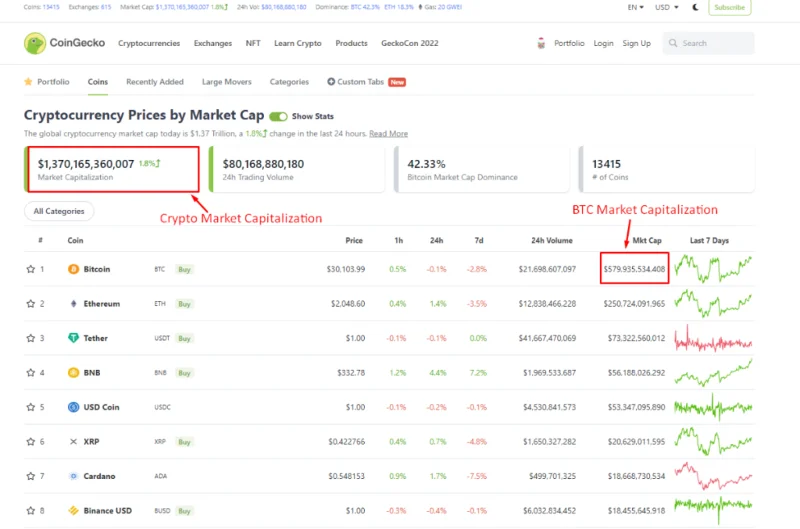Viewport: 800px width, 529px height.
Task: Star XRP as favorite
Action: 31,441
